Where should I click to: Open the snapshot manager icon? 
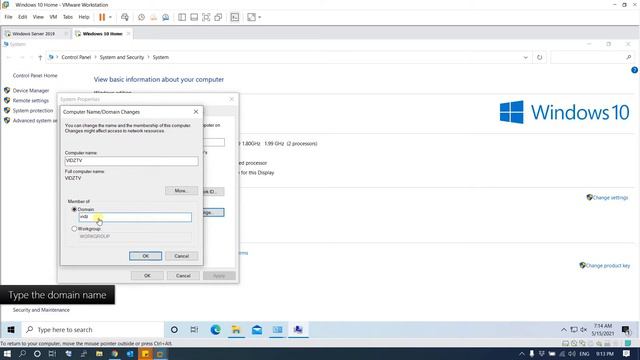(x=166, y=17)
